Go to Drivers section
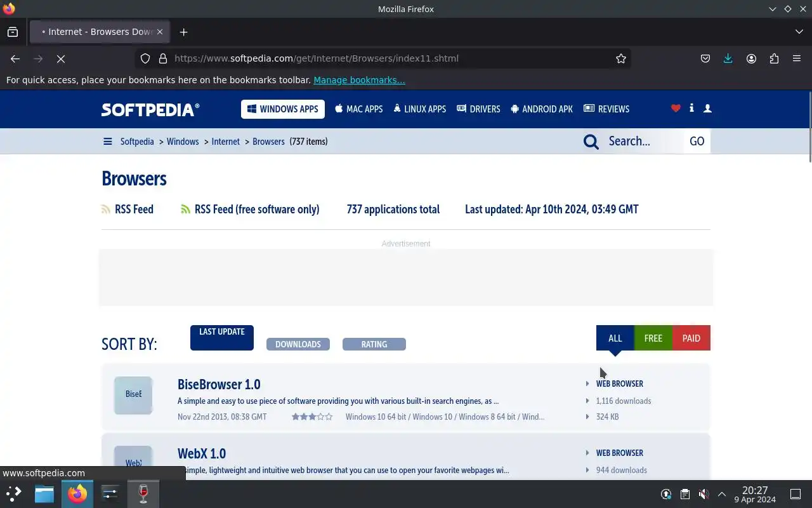The width and height of the screenshot is (812, 508). pyautogui.click(x=479, y=109)
